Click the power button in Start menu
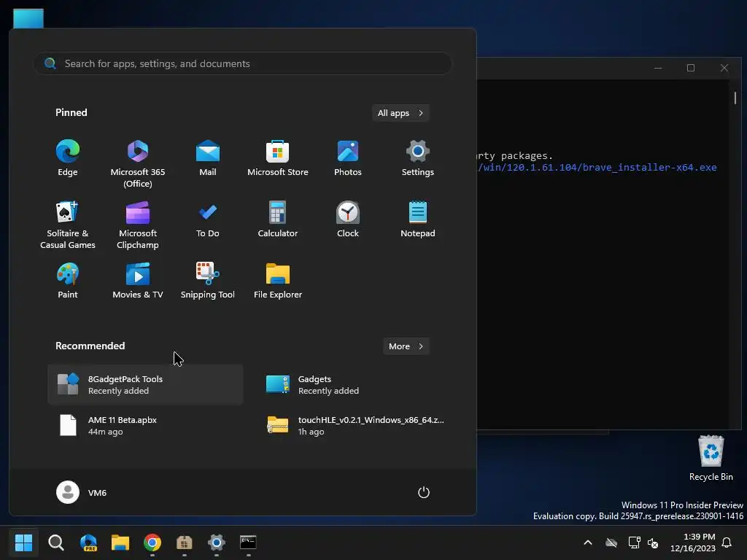This screenshot has height=560, width=747. [424, 492]
